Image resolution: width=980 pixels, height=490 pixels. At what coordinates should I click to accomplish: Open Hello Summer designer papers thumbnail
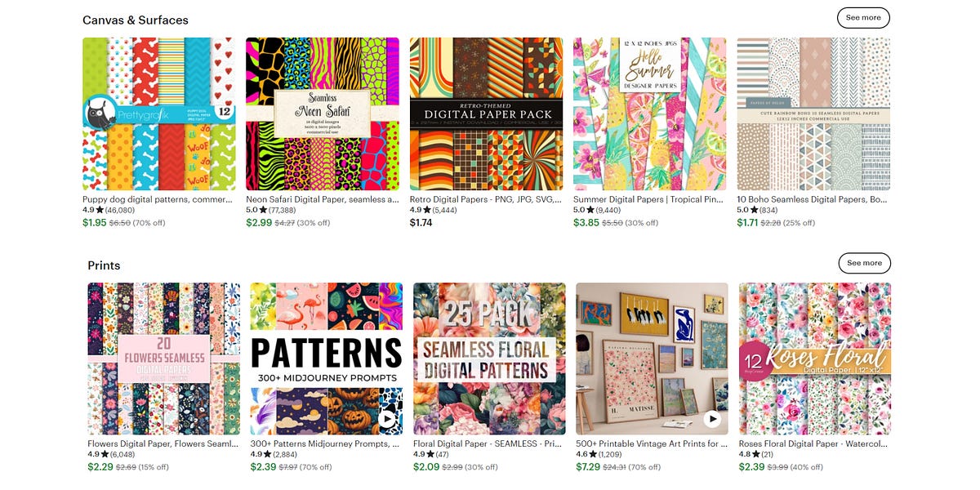click(x=650, y=114)
